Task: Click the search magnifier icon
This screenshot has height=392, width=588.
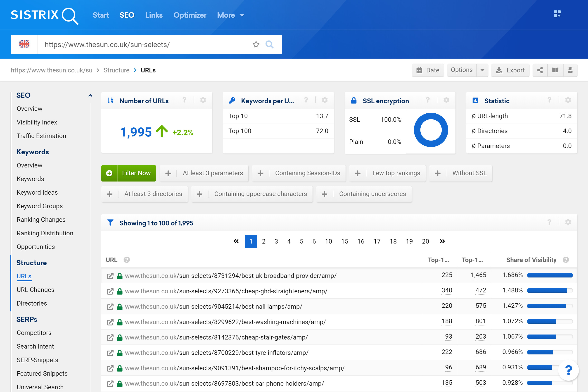Action: click(269, 44)
